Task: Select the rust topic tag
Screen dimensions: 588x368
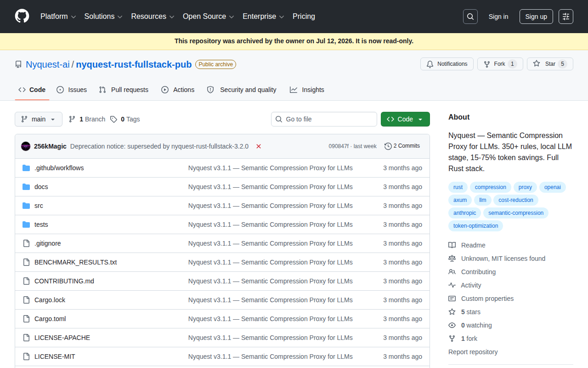Action: [458, 187]
